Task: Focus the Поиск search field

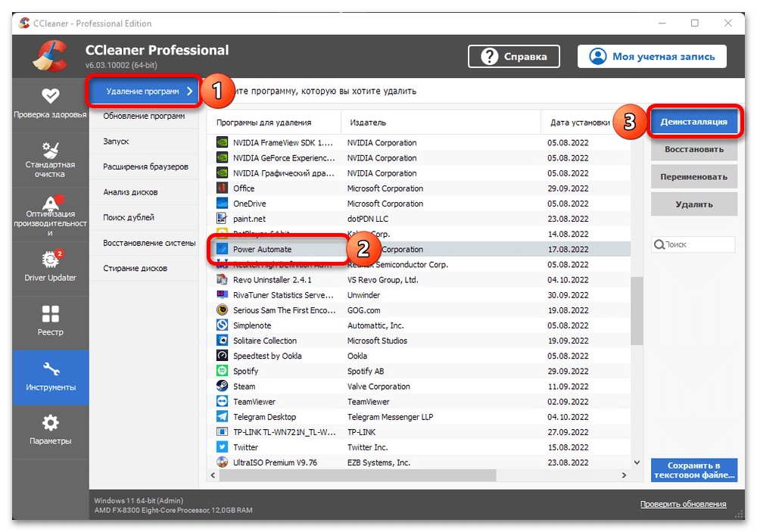Action: pyautogui.click(x=693, y=244)
